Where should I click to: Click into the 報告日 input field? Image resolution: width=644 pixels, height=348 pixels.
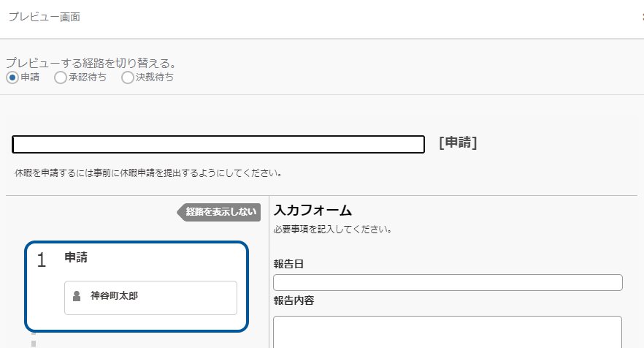(x=448, y=283)
